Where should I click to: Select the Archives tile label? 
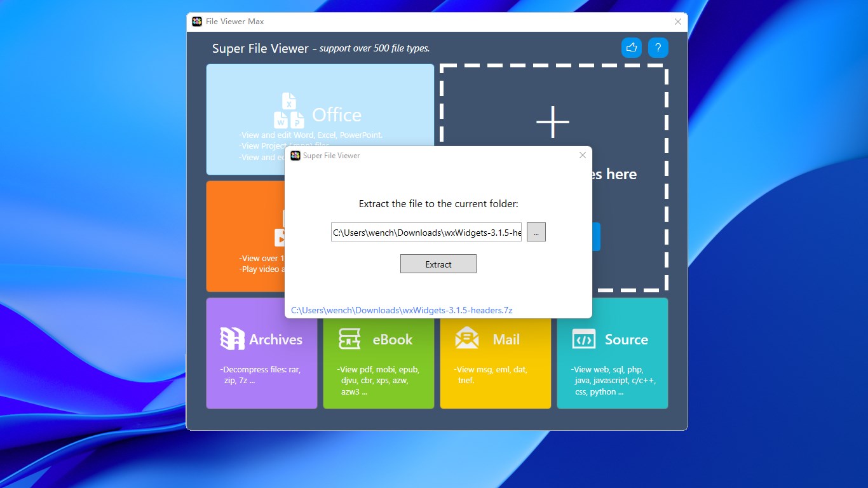point(276,339)
